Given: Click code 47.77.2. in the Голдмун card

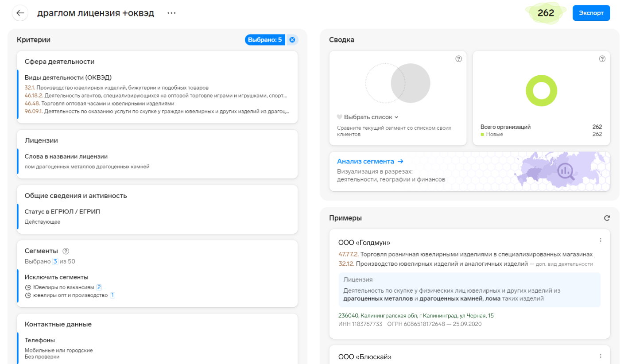Looking at the screenshot, I should tap(349, 255).
